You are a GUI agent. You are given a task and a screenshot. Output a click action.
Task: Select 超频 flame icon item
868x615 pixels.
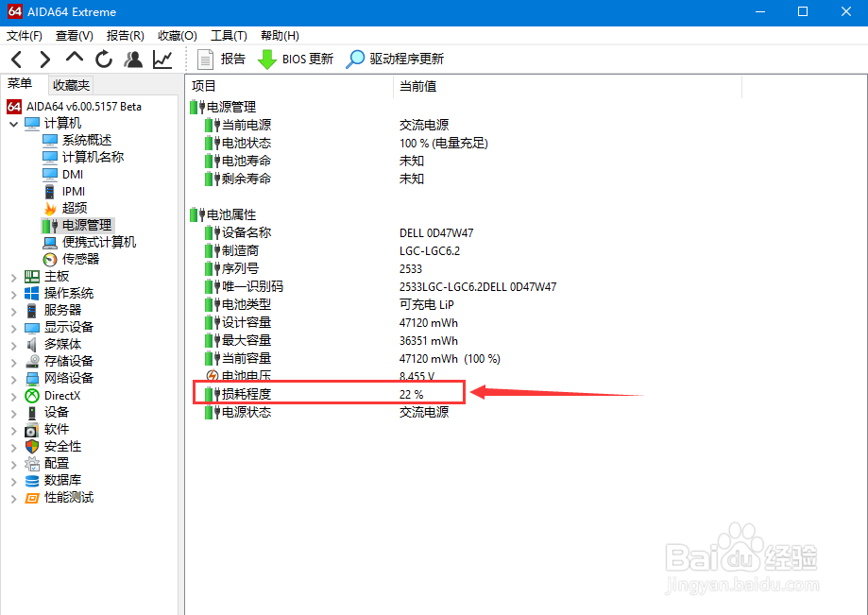click(x=65, y=208)
